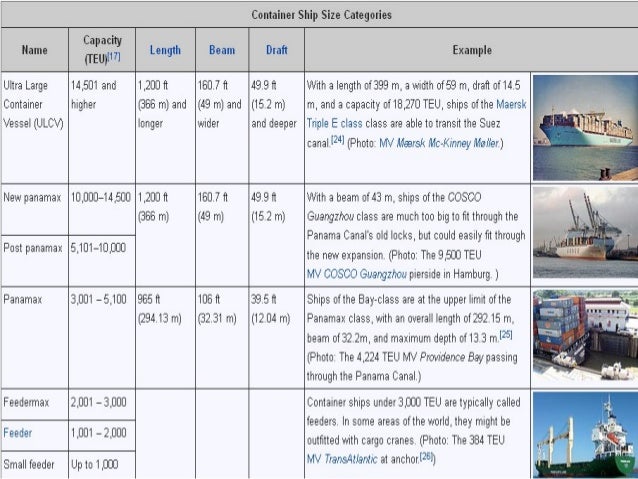This screenshot has width=638, height=479.
Task: Open footnote reference [24]
Action: 337,140
